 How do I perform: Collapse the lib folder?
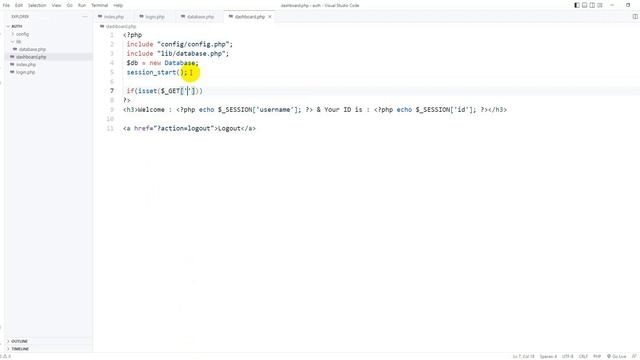(18, 42)
